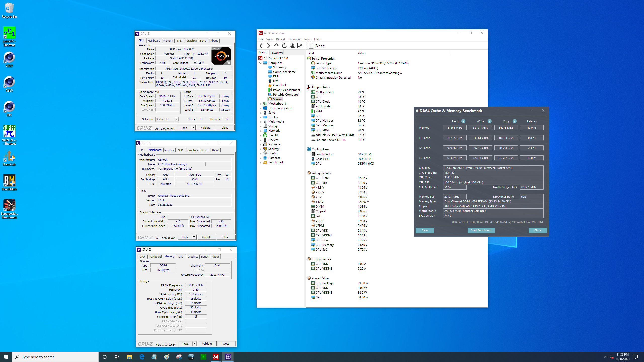The width and height of the screenshot is (644, 362).
Task: Go forward in AIDA64 toolbar
Action: coord(268,46)
